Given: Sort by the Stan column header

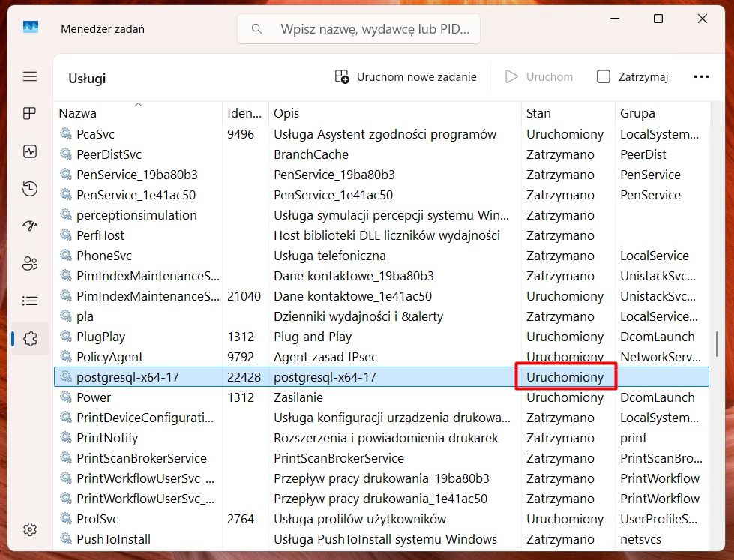Looking at the screenshot, I should pos(568,113).
